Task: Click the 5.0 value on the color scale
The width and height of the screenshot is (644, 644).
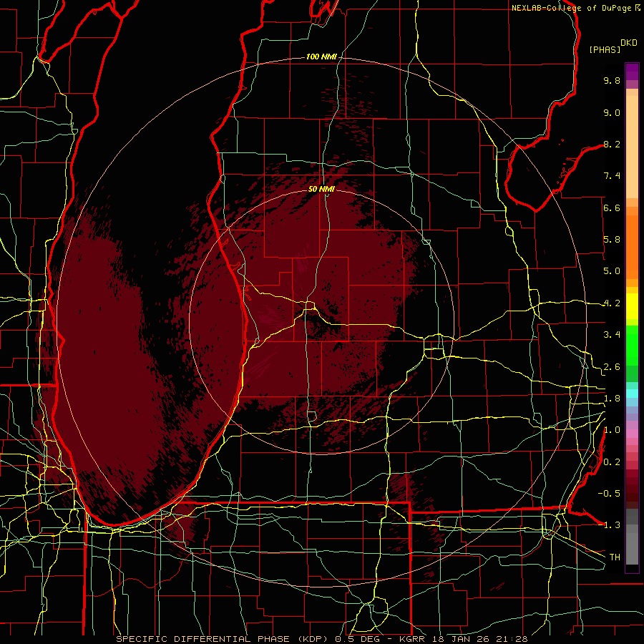Action: coord(612,271)
